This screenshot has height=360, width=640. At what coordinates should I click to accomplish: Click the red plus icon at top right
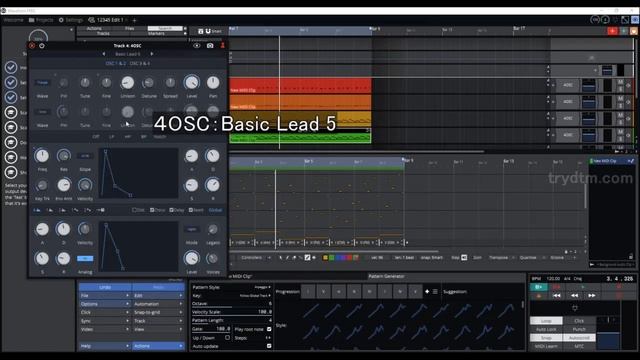tap(612, 31)
